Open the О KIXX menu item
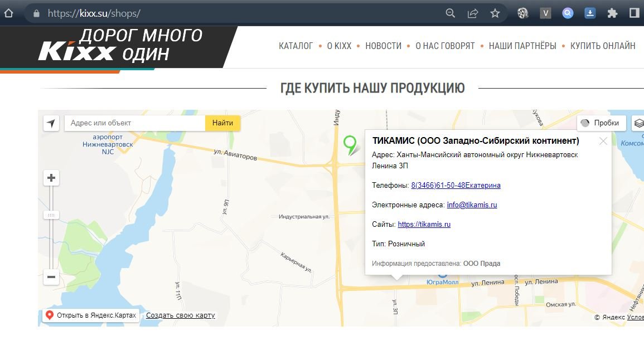This screenshot has height=355, width=644. click(x=339, y=46)
